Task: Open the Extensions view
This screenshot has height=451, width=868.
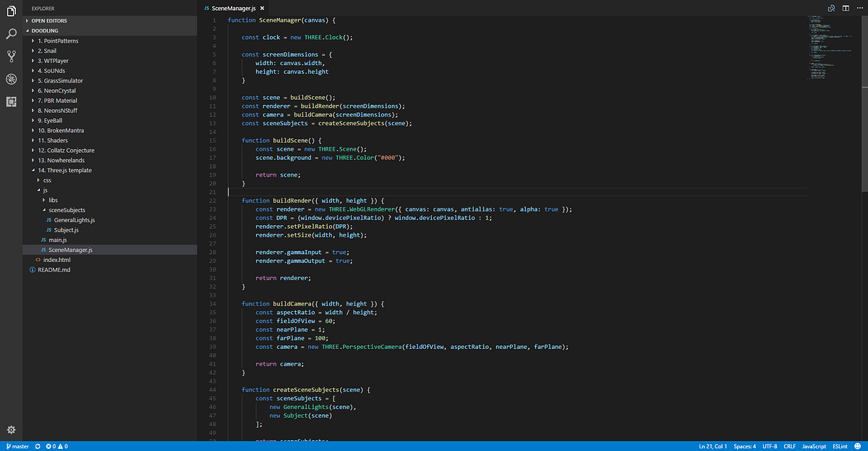Action: [11, 103]
